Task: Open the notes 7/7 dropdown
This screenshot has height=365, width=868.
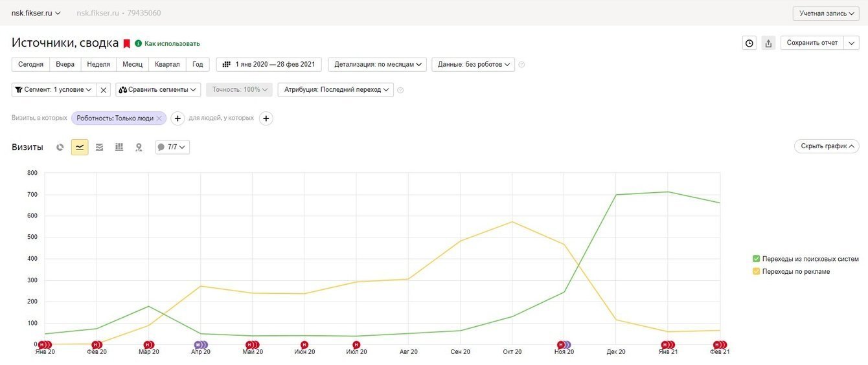Action: (172, 148)
